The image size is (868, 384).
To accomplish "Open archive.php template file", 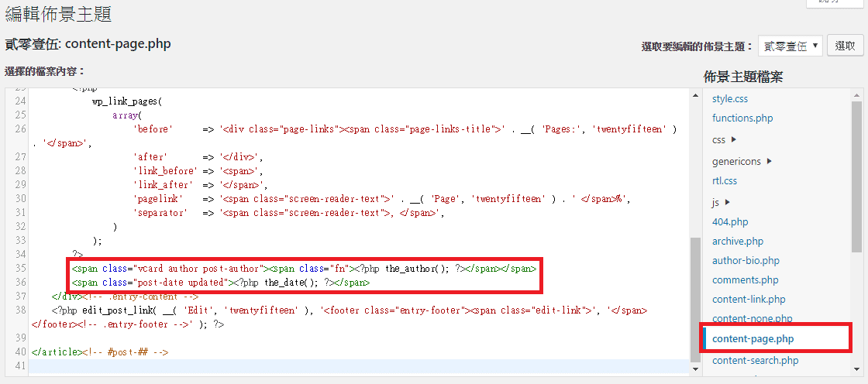I will [x=738, y=242].
